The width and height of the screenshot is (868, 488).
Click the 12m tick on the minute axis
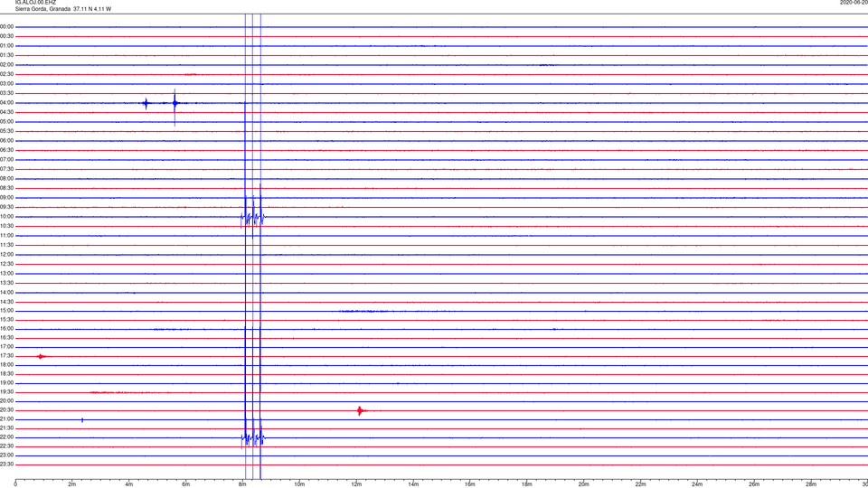(356, 484)
